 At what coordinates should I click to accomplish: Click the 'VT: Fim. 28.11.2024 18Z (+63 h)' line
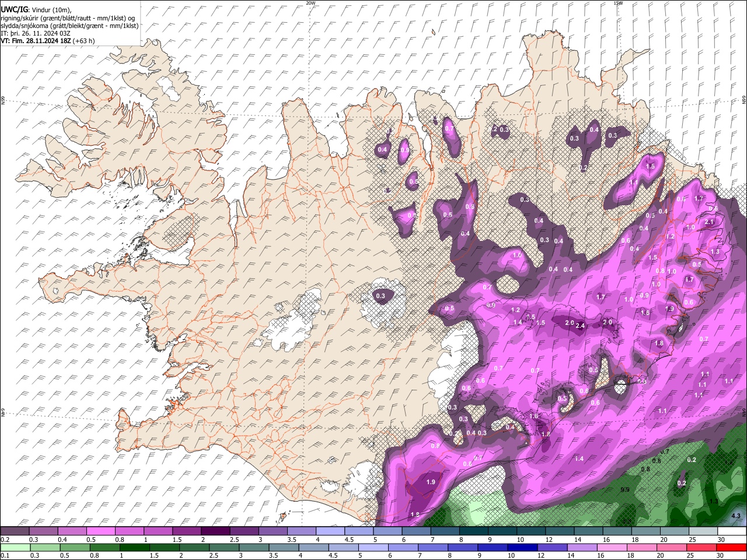[x=48, y=41]
